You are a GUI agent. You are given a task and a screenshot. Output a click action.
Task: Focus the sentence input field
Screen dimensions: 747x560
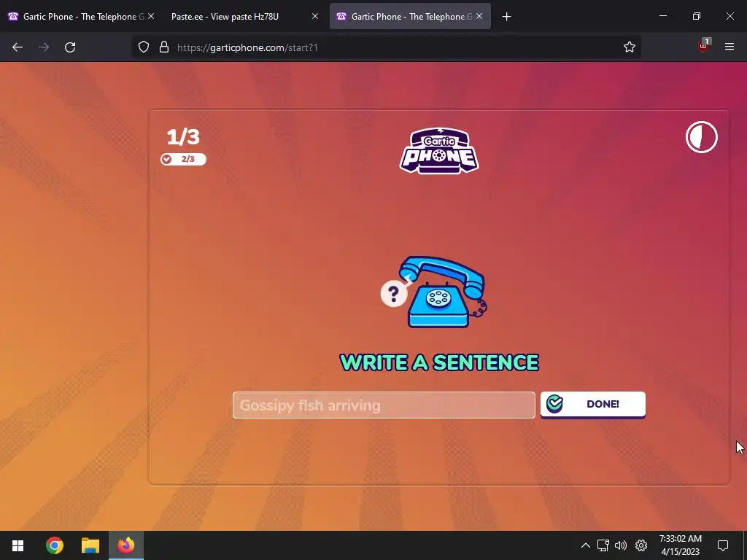click(384, 405)
